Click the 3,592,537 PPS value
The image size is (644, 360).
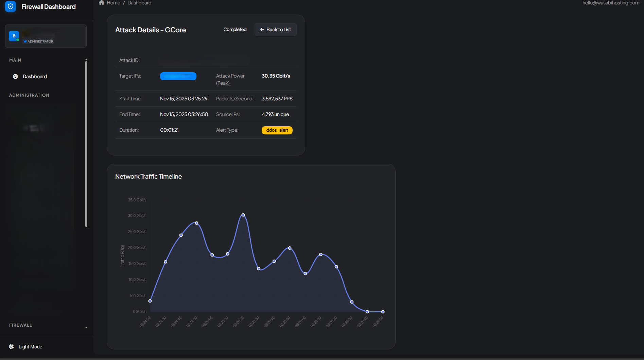[x=277, y=99]
